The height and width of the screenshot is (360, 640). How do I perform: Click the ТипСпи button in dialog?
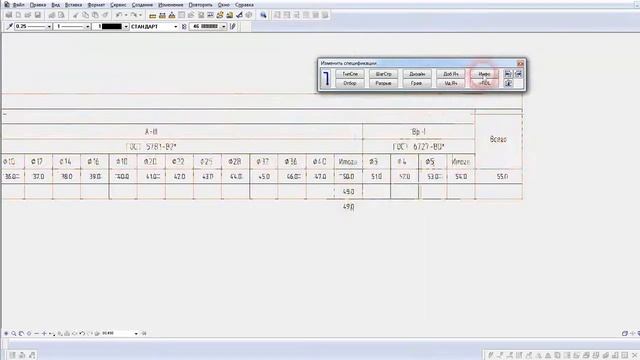[350, 74]
